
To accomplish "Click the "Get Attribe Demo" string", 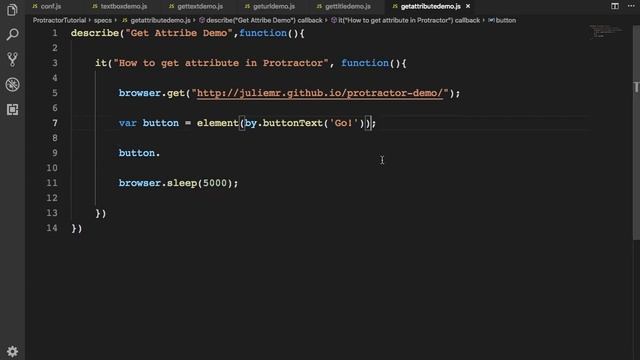I will 179,33.
